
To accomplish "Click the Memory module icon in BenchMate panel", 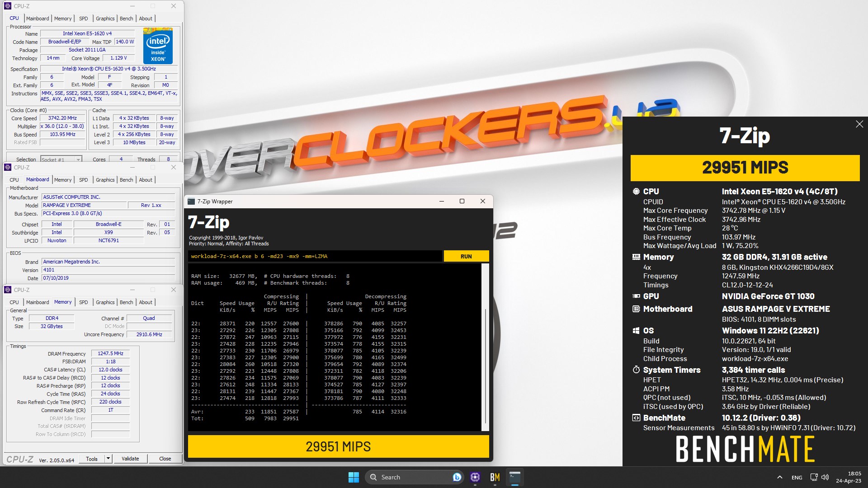I will pos(636,257).
